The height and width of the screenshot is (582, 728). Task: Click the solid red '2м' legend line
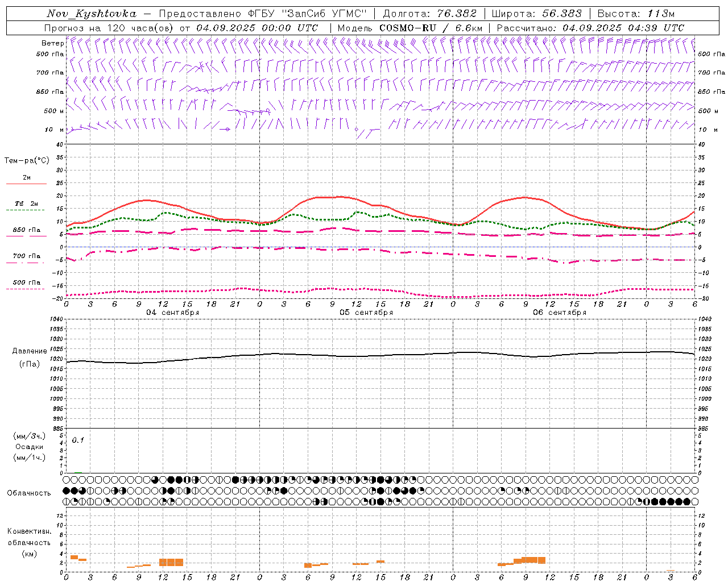pyautogui.click(x=26, y=184)
